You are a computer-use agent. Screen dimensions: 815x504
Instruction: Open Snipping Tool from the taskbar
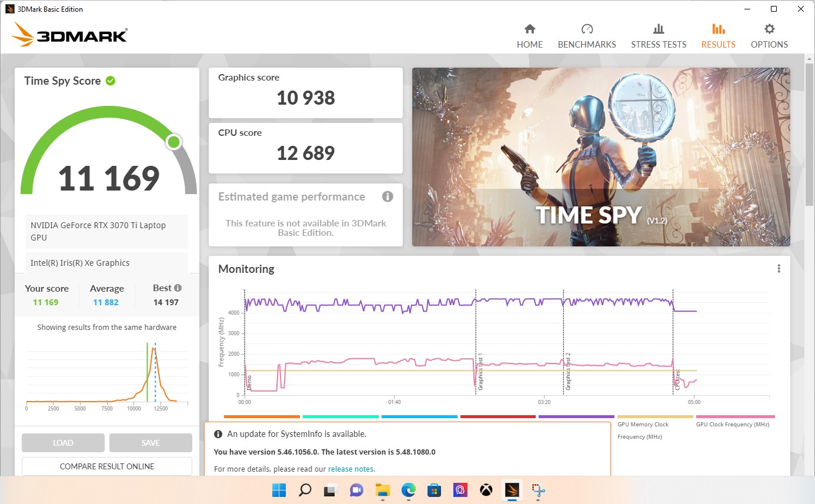(539, 490)
